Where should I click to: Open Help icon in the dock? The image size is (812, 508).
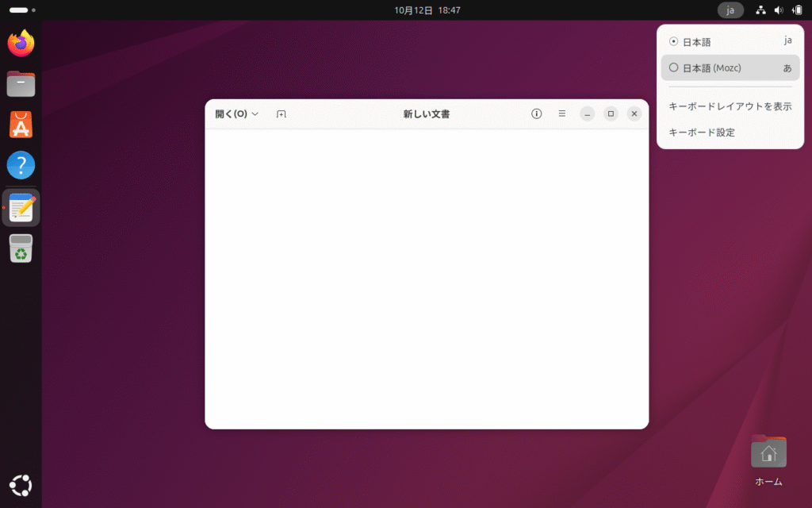pos(21,165)
